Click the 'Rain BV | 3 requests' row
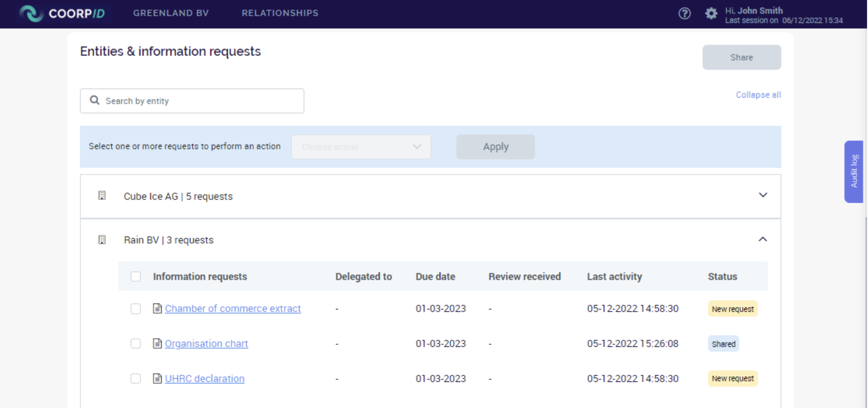868x408 pixels. click(x=430, y=240)
